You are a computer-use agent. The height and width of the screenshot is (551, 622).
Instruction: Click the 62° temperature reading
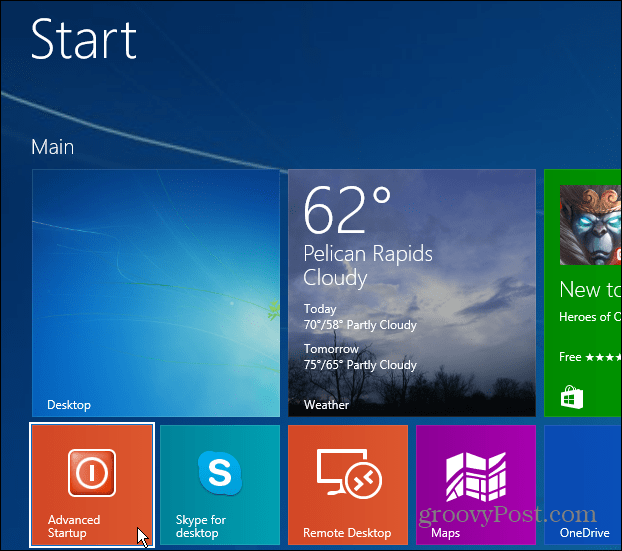point(347,210)
